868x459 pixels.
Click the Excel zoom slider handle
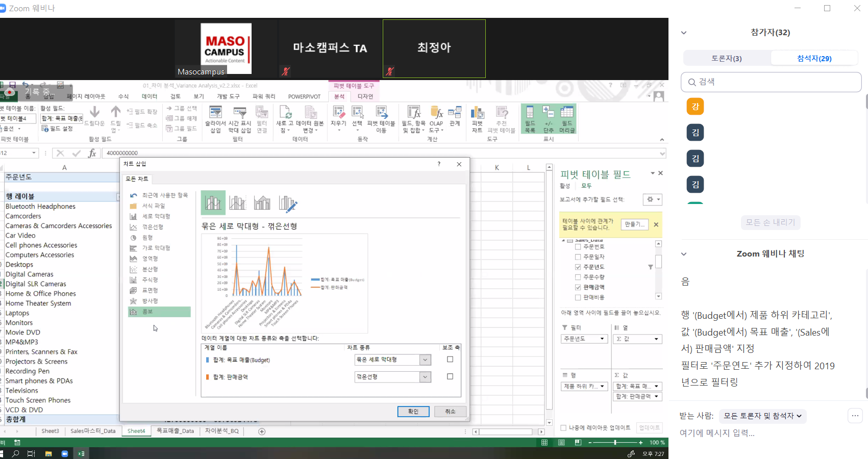pyautogui.click(x=615, y=443)
